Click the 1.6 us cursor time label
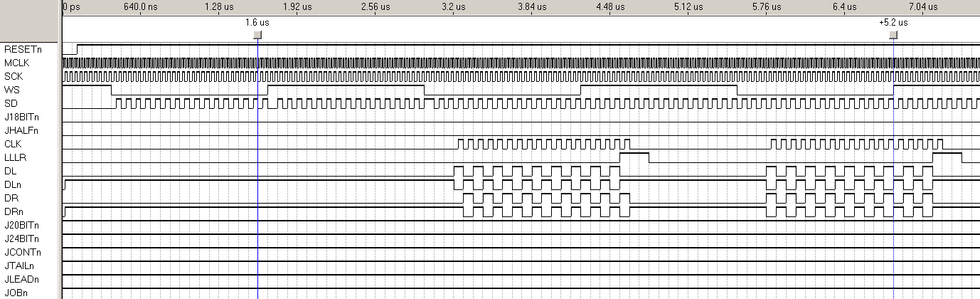The image size is (980, 299). (x=257, y=23)
